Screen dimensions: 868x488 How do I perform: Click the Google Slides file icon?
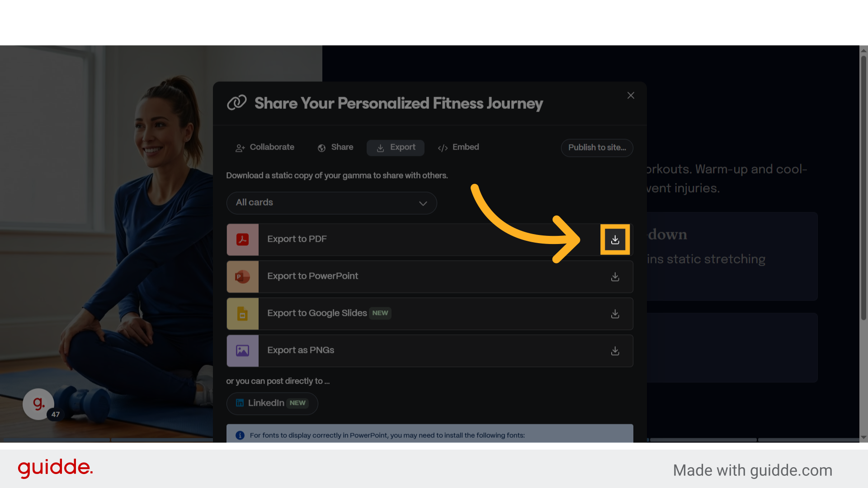(x=243, y=314)
